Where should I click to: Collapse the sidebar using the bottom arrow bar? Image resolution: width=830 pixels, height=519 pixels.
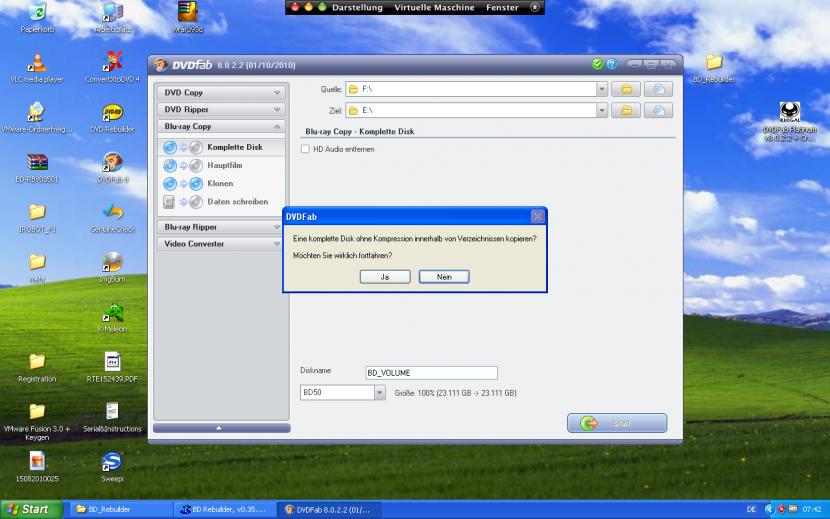coord(221,428)
